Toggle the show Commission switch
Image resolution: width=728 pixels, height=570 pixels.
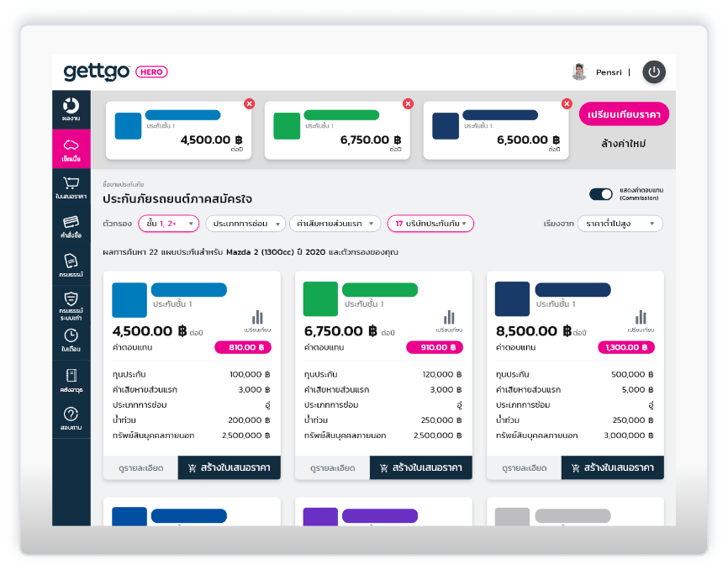coord(601,194)
